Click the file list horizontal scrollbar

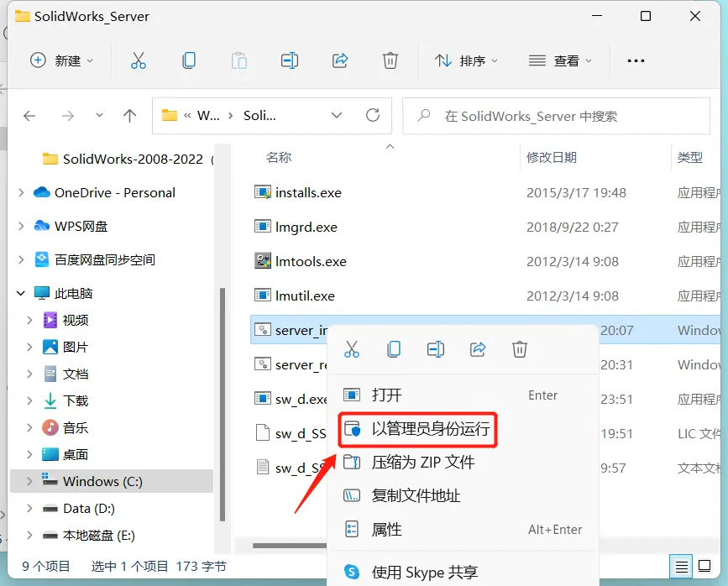[290, 546]
